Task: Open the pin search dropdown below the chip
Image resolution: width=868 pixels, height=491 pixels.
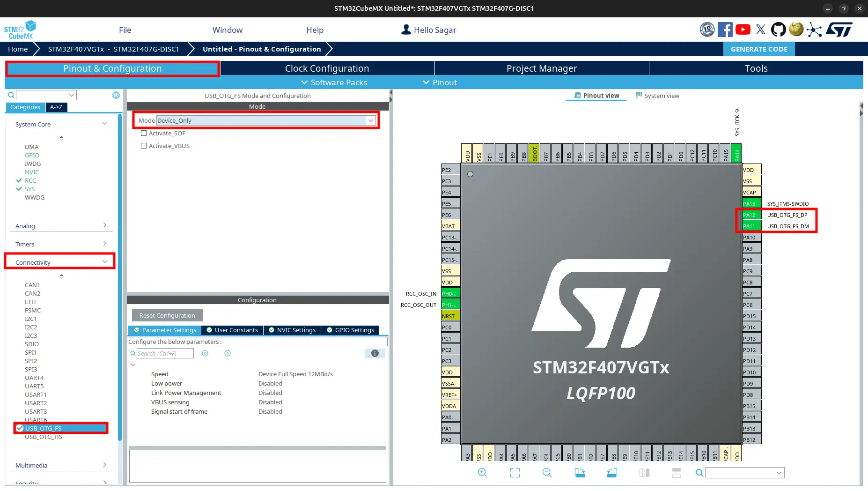Action: pos(745,473)
